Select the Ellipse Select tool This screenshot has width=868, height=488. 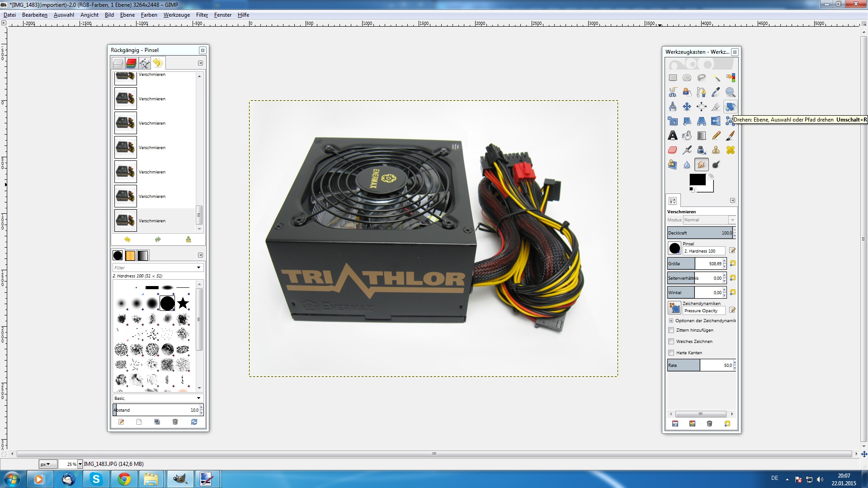click(687, 78)
